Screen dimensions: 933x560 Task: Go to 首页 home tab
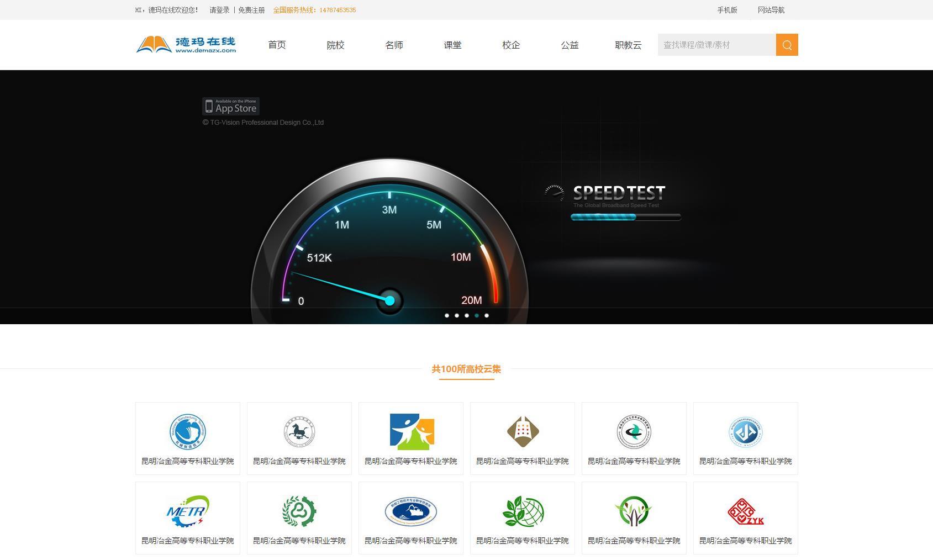277,45
